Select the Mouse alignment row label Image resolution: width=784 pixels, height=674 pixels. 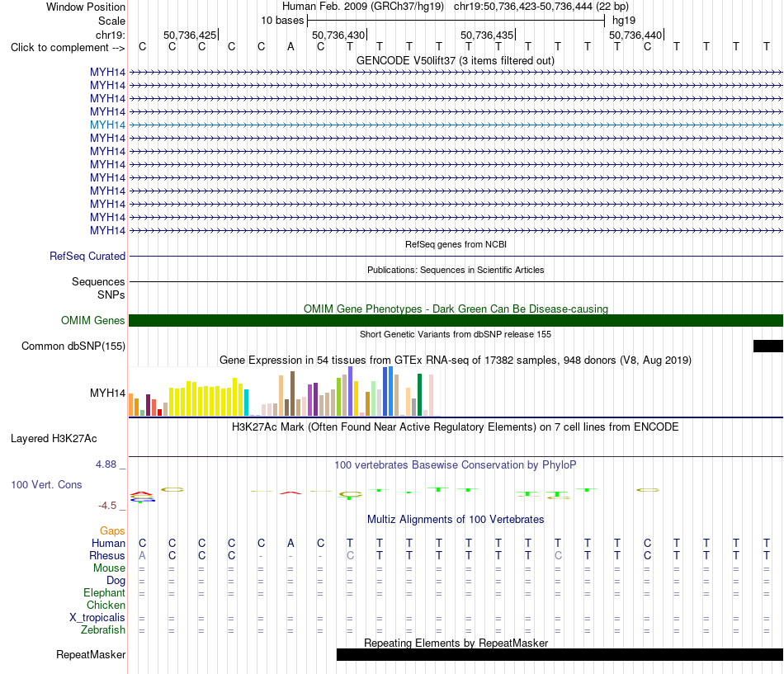[109, 568]
